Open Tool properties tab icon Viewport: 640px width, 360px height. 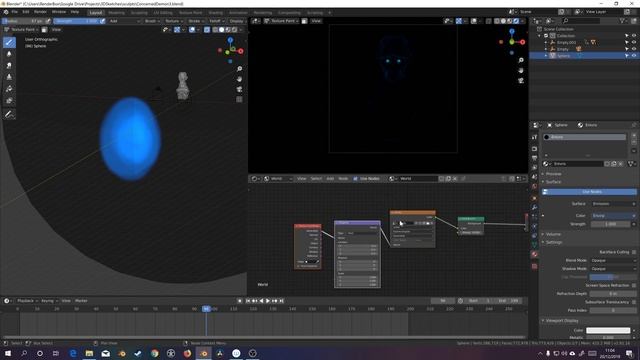click(x=534, y=138)
